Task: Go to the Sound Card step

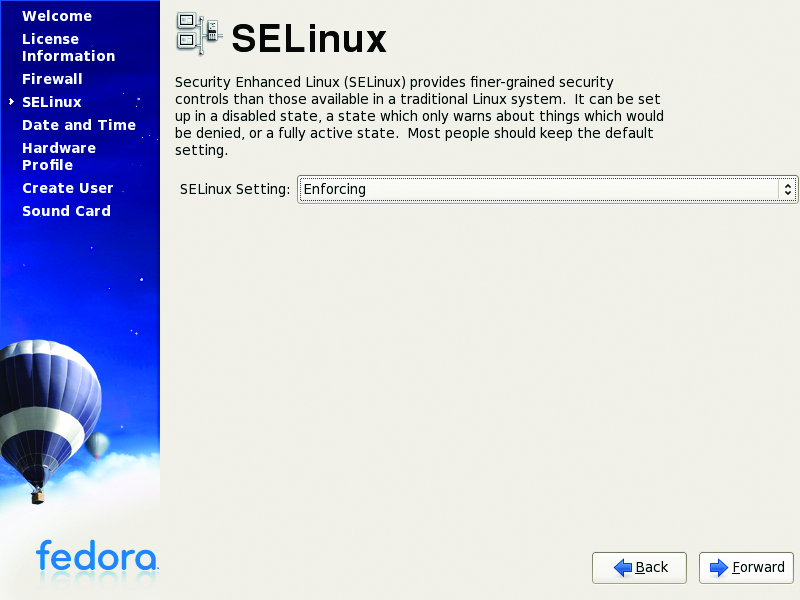Action: coord(66,211)
